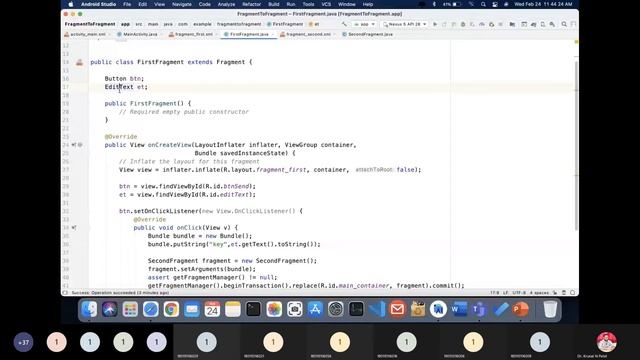Switch to the SecondFragment.java tab
The image size is (640, 360).
370,34
